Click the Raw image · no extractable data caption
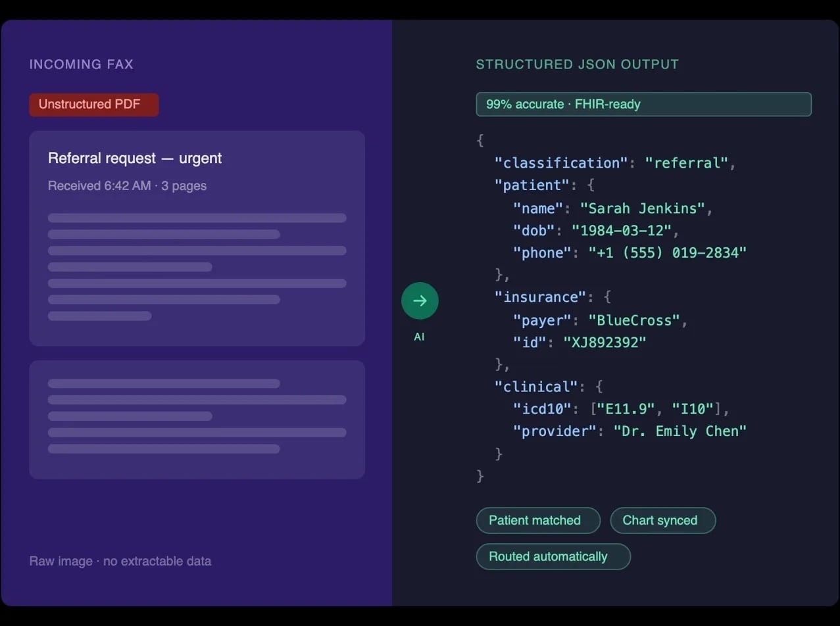 click(120, 562)
